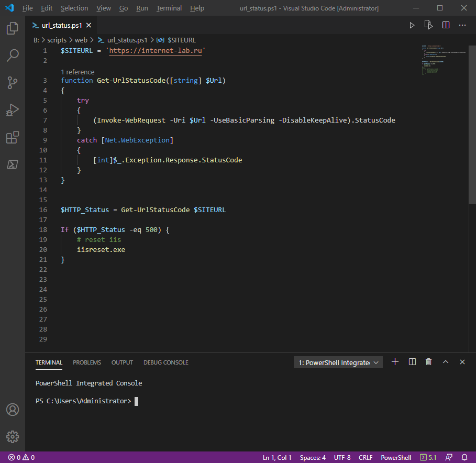Click the PowerShell version 5.1 indicator
The width and height of the screenshot is (476, 463).
[x=428, y=457]
